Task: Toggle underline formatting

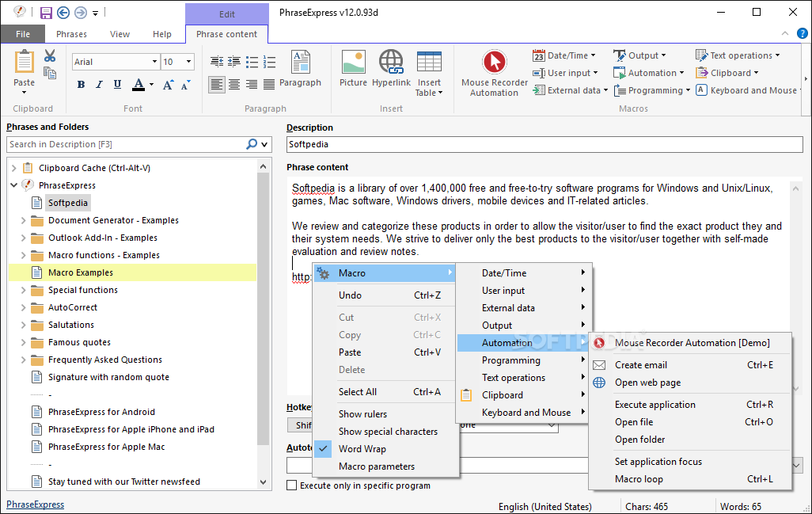Action: tap(117, 85)
